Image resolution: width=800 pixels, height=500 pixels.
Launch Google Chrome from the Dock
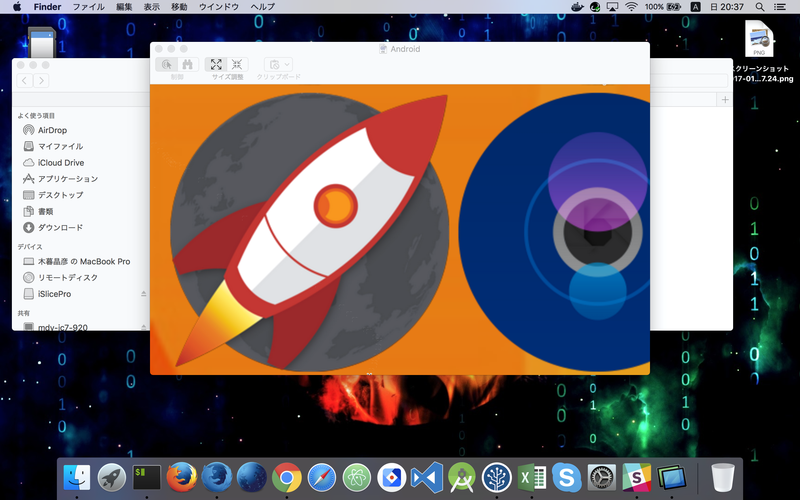(x=287, y=478)
